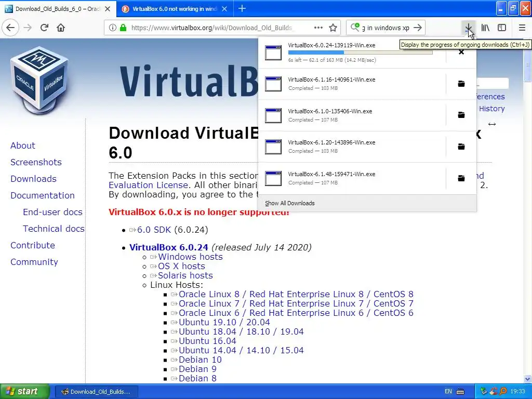This screenshot has width=532, height=399.
Task: Open Oracle Linux 8 / CentOS 8 link
Action: [296, 294]
